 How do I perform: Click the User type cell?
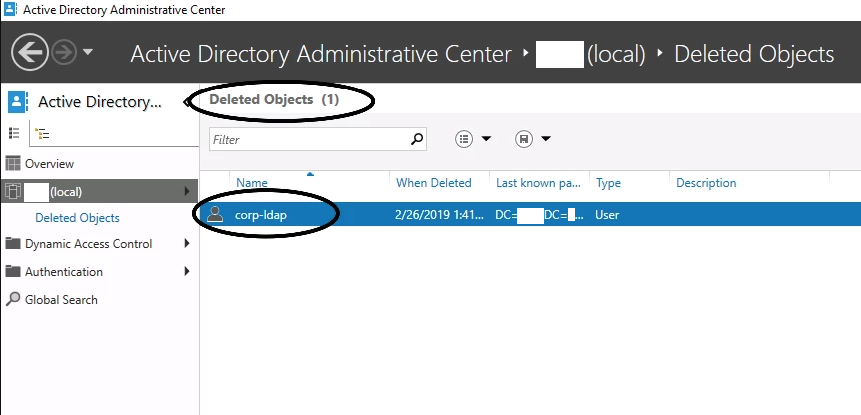click(607, 215)
